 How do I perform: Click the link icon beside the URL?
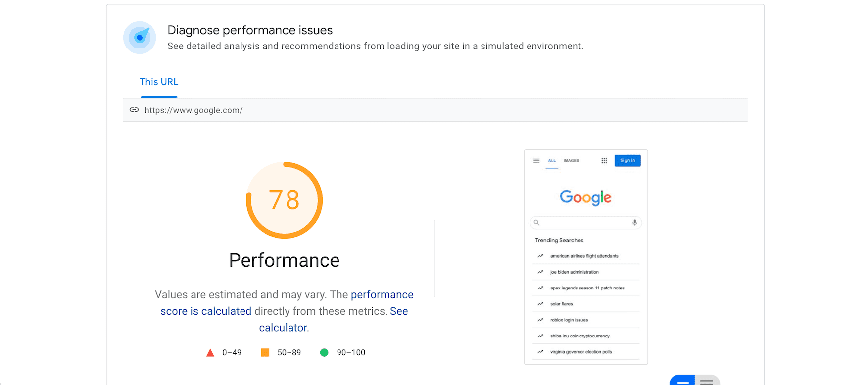pos(134,110)
